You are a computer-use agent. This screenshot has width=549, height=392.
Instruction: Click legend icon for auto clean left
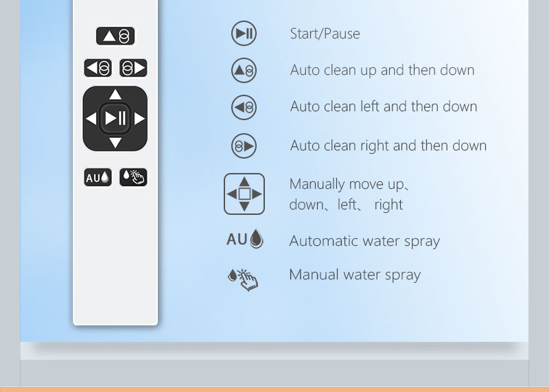click(x=244, y=107)
